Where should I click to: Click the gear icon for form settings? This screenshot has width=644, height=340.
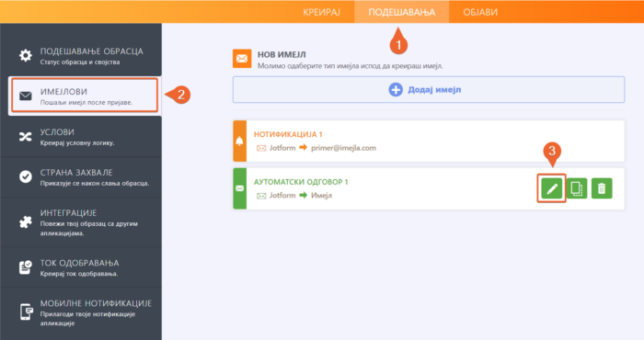(x=26, y=55)
